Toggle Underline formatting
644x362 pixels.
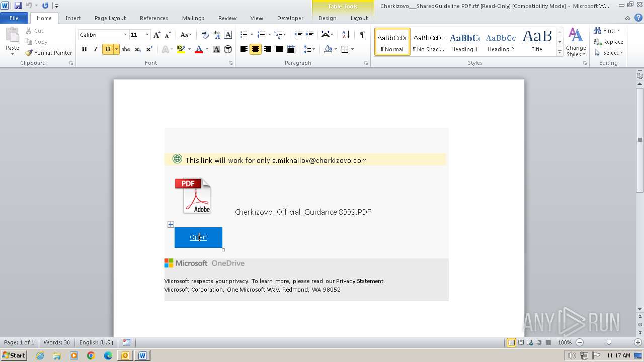(x=107, y=49)
